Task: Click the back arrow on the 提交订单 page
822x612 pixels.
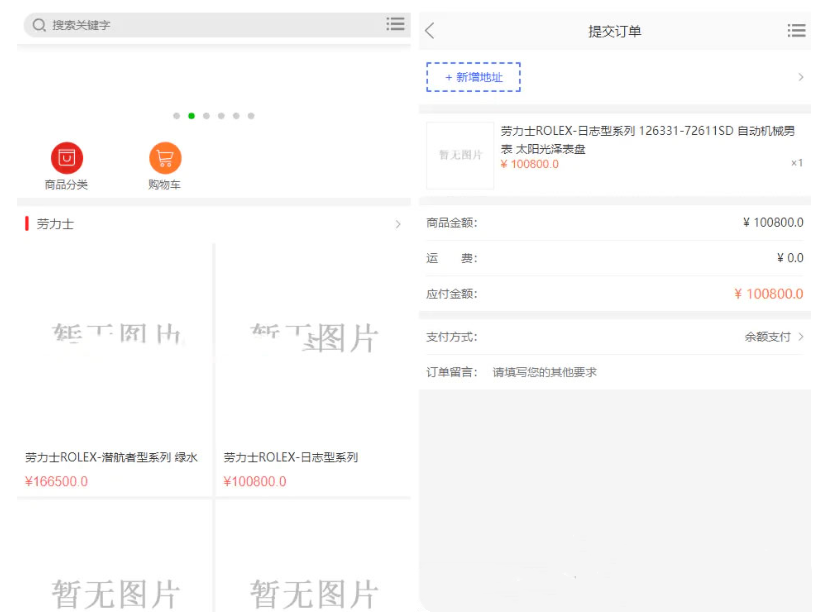Action: [x=428, y=30]
